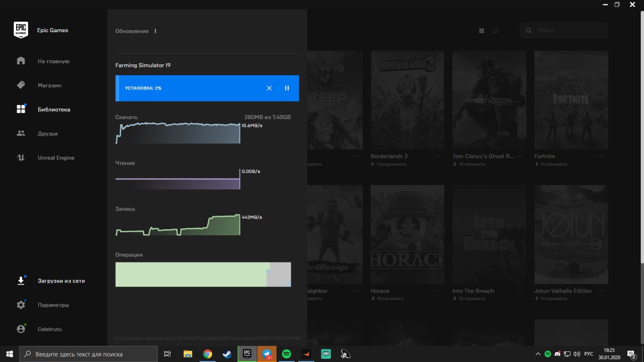
Task: Show hidden system tray icons
Action: [x=538, y=354]
